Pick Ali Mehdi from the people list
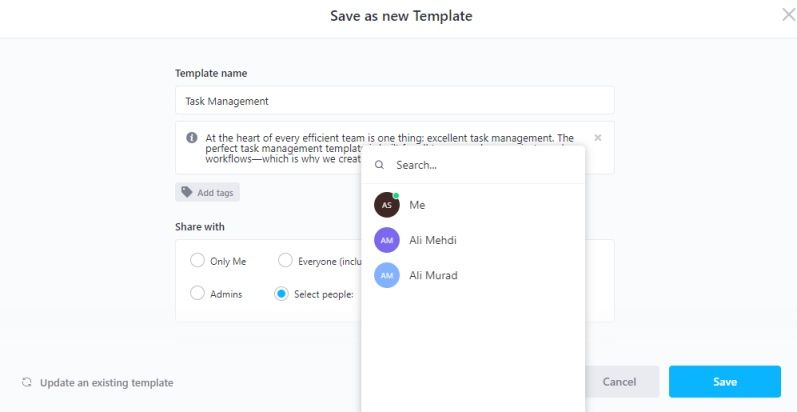 click(x=433, y=240)
